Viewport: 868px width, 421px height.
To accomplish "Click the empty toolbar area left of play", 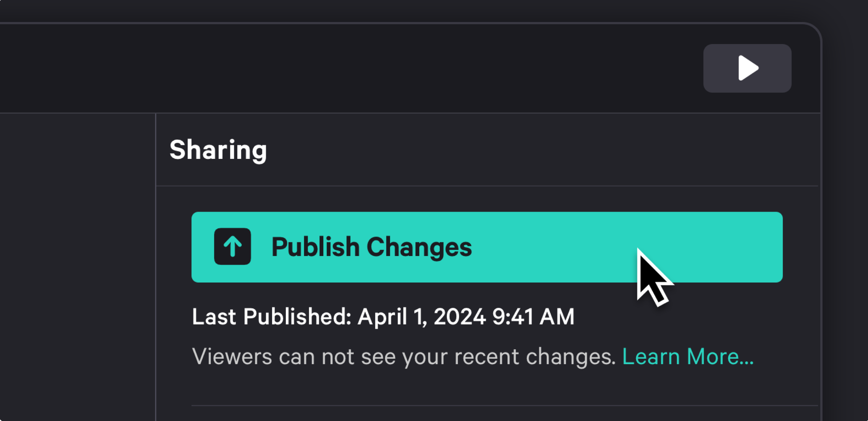I will [x=341, y=68].
